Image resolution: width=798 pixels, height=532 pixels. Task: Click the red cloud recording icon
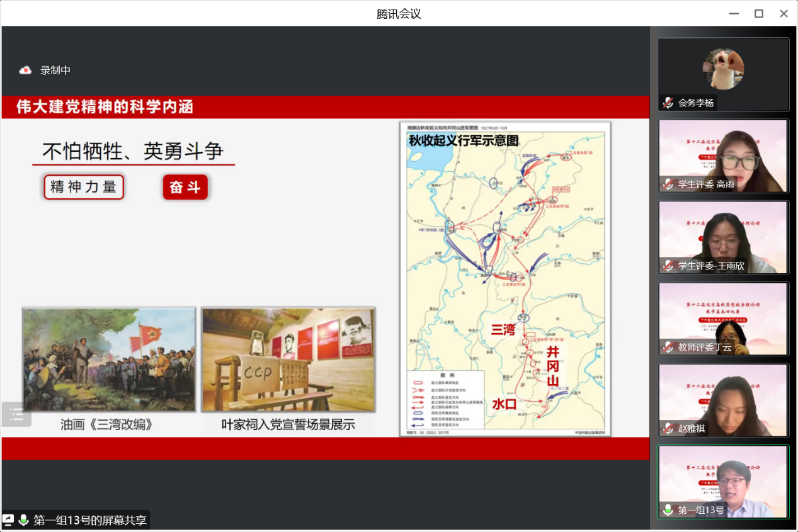tap(25, 71)
